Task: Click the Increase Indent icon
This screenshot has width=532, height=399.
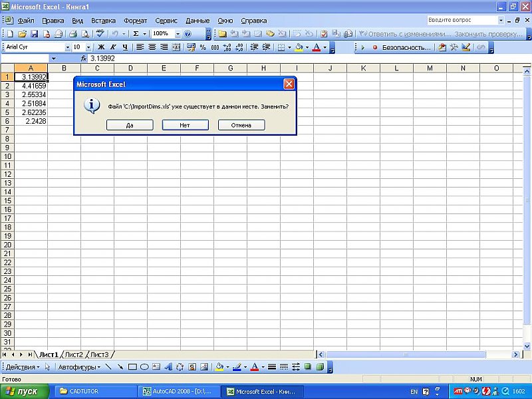Action: click(266, 47)
